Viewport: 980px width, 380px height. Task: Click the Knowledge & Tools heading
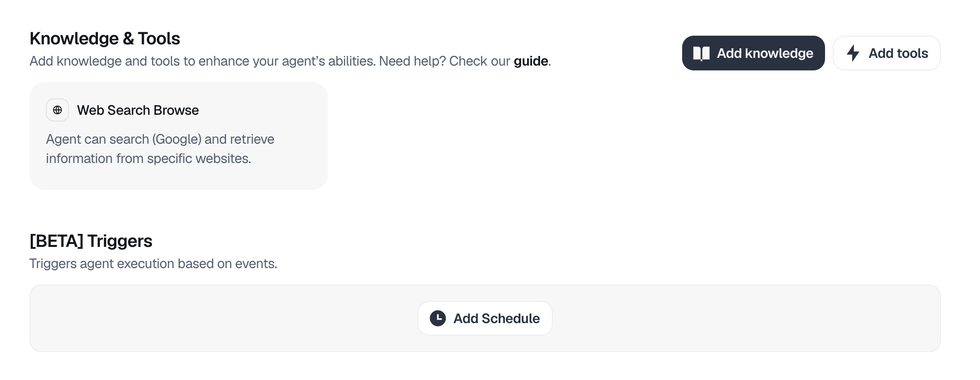(x=105, y=39)
